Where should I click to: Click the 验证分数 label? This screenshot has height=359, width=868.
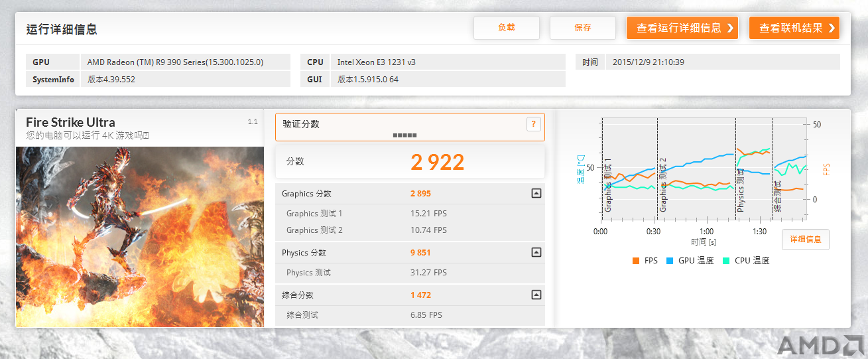pyautogui.click(x=301, y=124)
